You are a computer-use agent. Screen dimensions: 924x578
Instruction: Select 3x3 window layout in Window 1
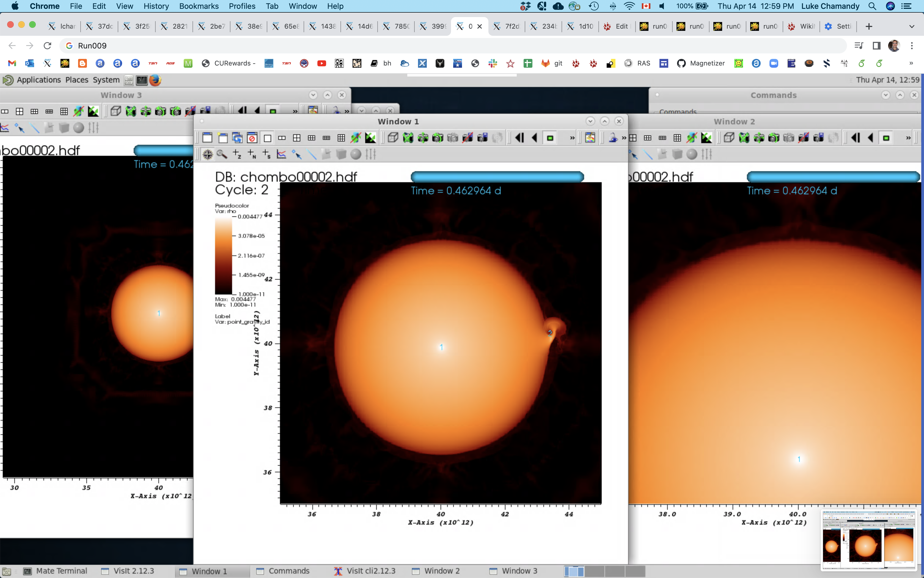point(341,138)
